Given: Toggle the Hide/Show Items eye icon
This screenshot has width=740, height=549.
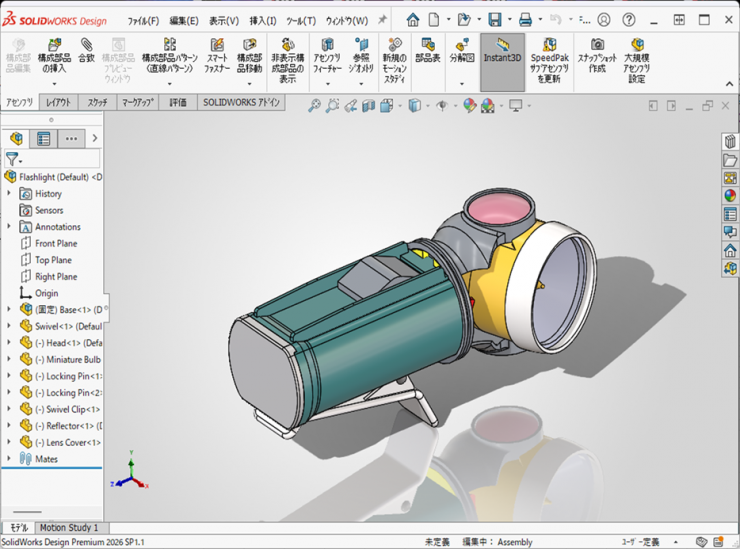Looking at the screenshot, I should [441, 105].
